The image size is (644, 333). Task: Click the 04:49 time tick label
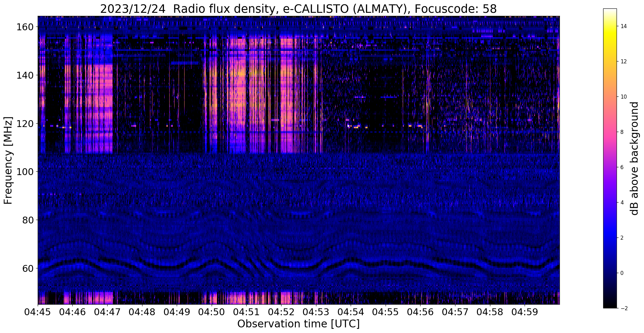click(x=177, y=312)
